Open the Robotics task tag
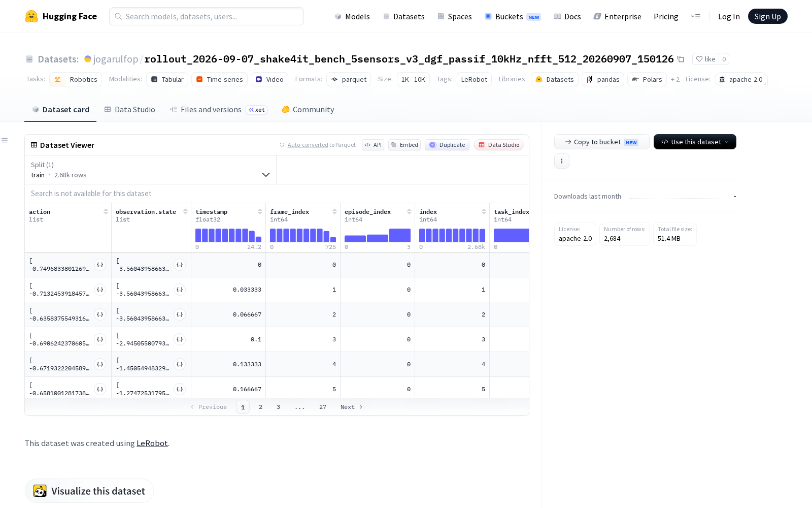The height and width of the screenshot is (508, 812). click(x=76, y=79)
